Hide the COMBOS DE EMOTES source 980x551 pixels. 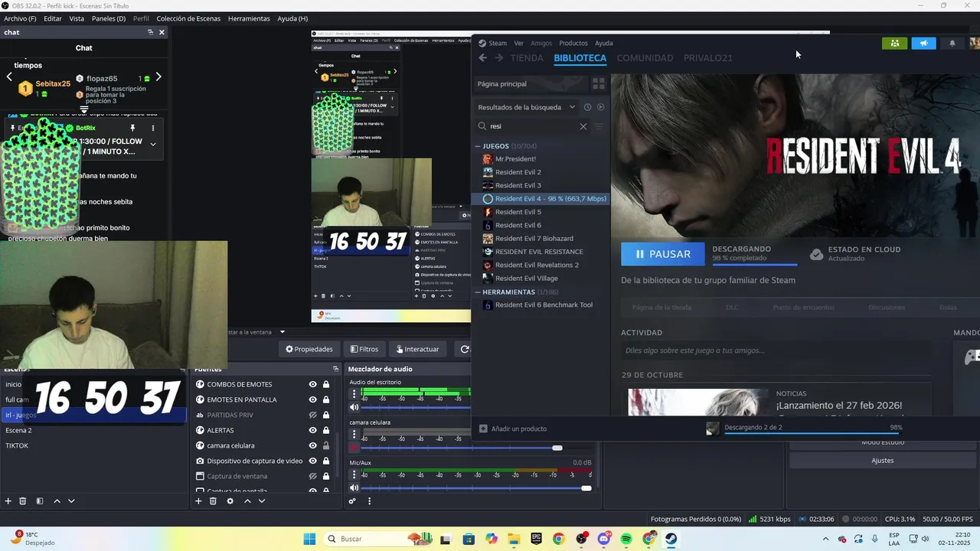point(312,384)
